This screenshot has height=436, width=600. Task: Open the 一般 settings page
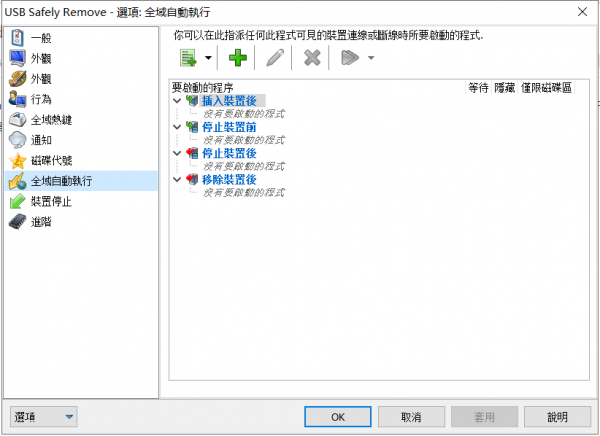pos(81,38)
